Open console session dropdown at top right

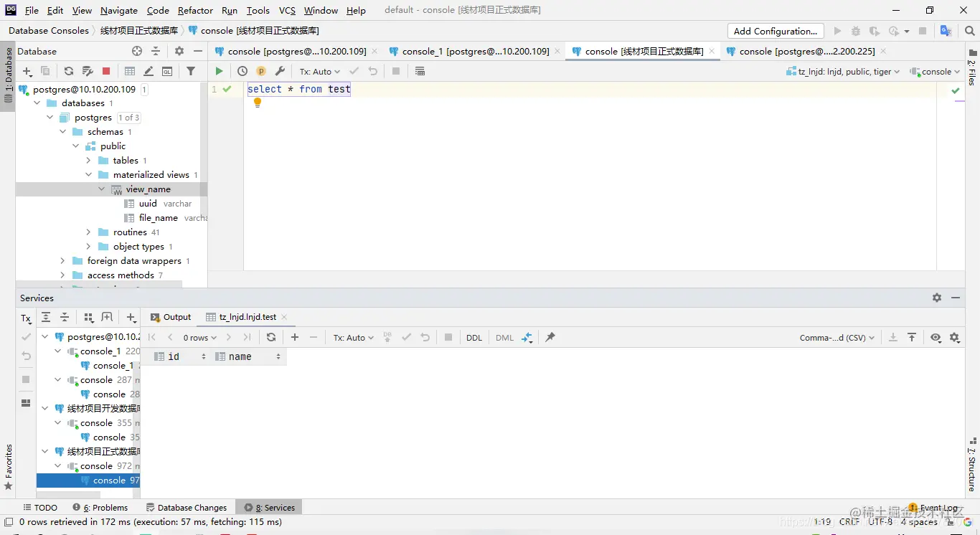[935, 71]
